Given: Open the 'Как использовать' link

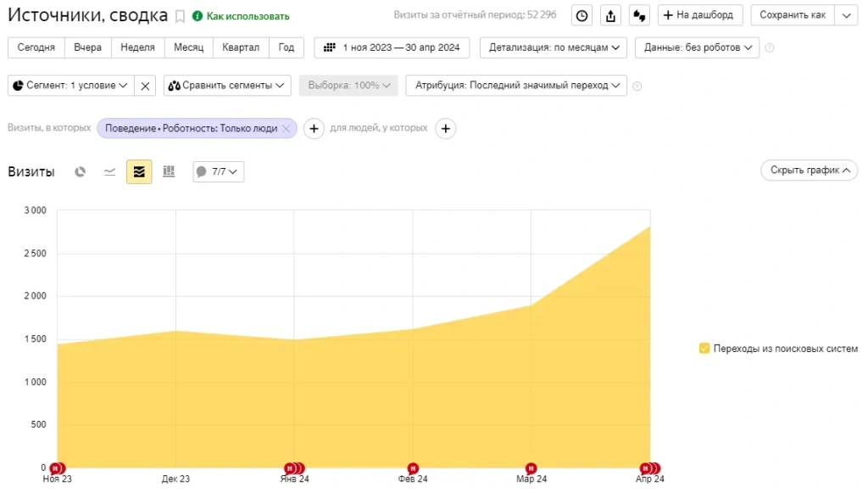Looking at the screenshot, I should [242, 16].
